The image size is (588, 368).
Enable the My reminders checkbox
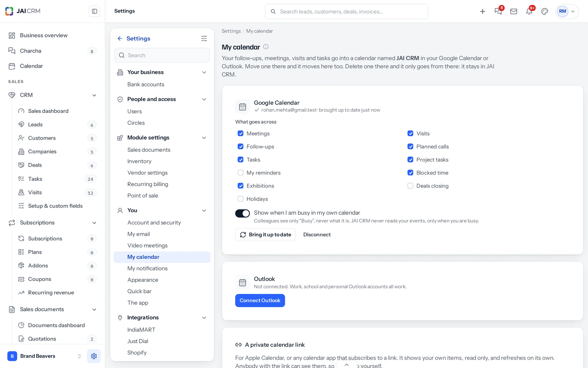click(240, 173)
